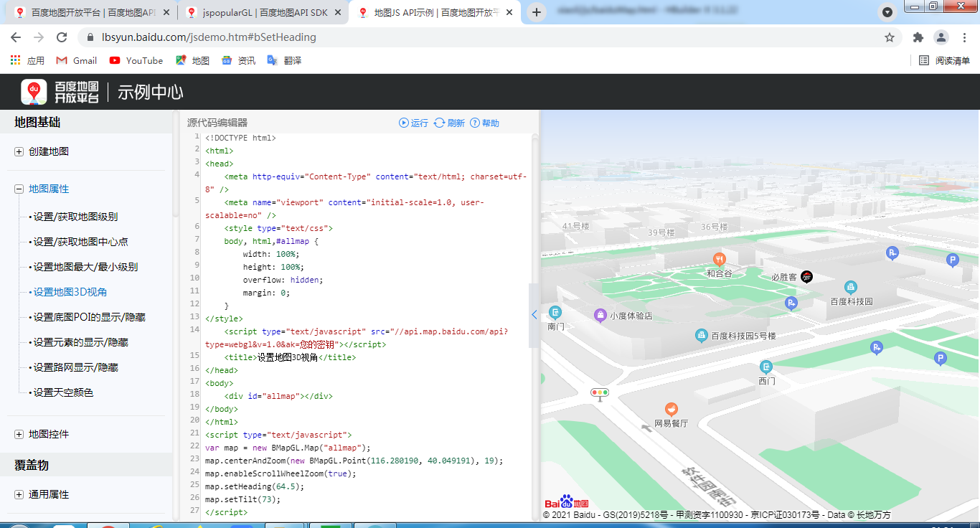The image size is (980, 528).
Task: Run the code with 运行 button
Action: pos(413,123)
